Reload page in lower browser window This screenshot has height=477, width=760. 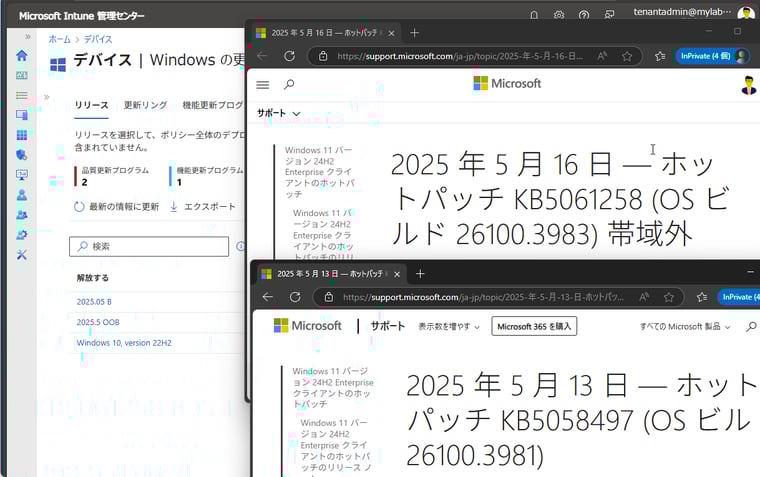(x=295, y=297)
